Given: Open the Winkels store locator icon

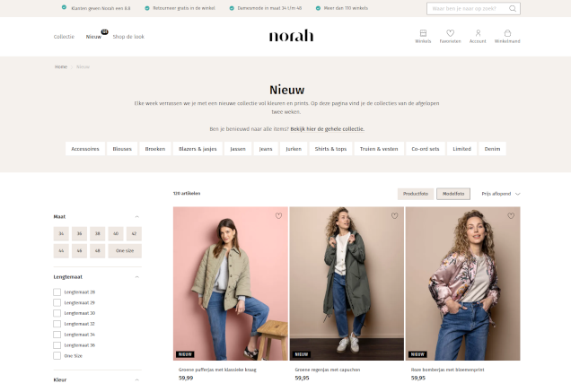Looking at the screenshot, I should click(x=423, y=33).
